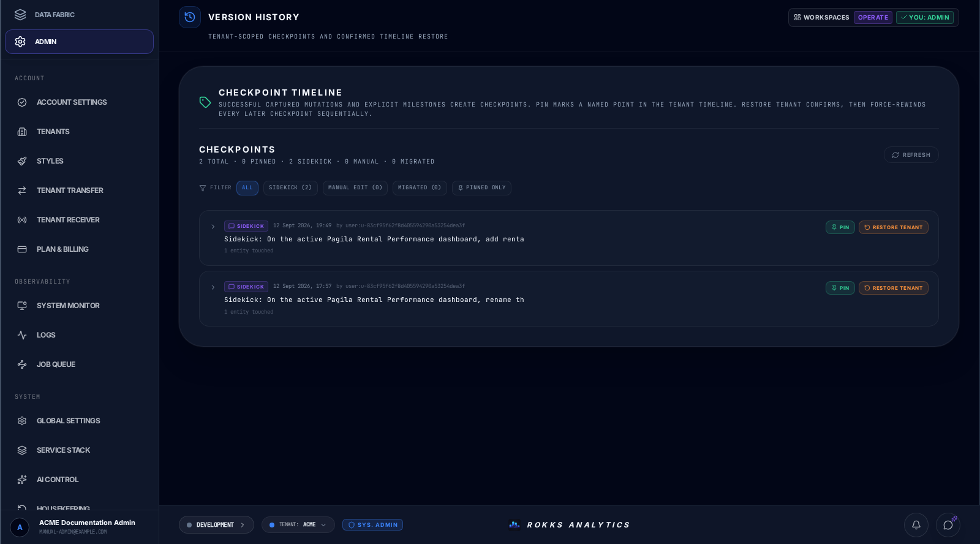
Task: Go to AI Control settings
Action: 79,480
